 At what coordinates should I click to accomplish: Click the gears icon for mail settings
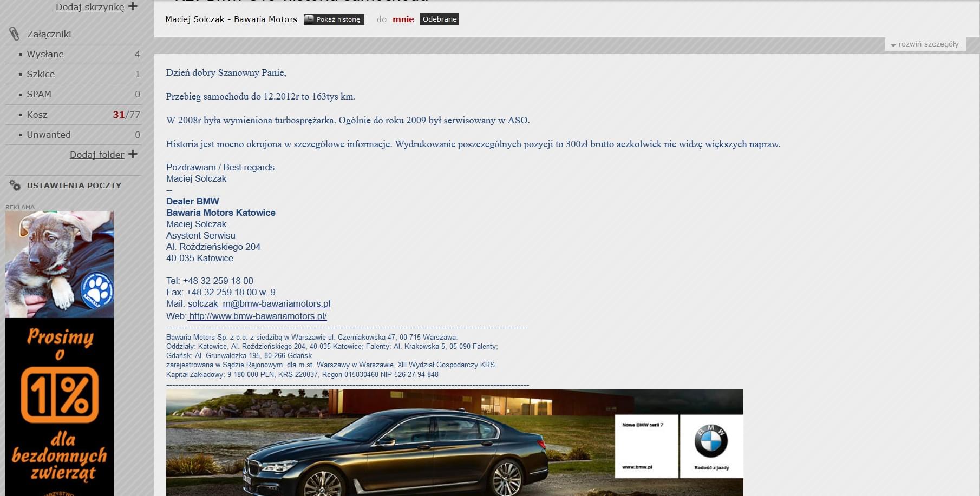15,186
